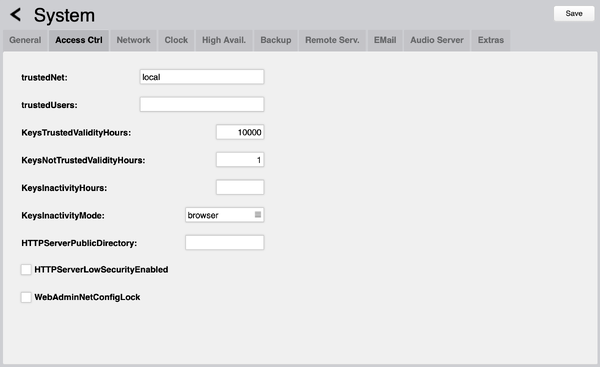Save the system settings

point(574,13)
